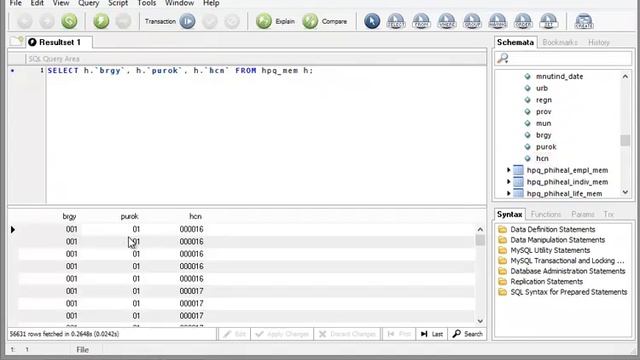Select the purok column in schemata
640x360 pixels.
point(546,147)
